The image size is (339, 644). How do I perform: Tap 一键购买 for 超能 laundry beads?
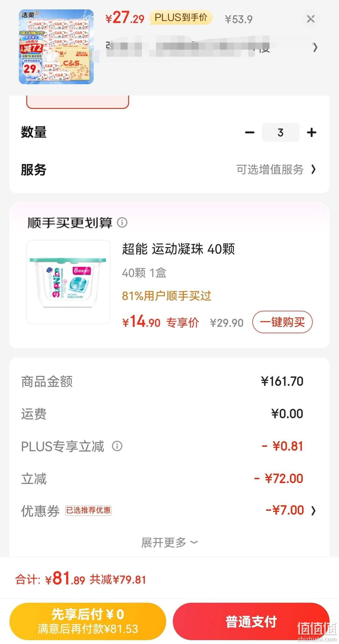click(x=282, y=322)
